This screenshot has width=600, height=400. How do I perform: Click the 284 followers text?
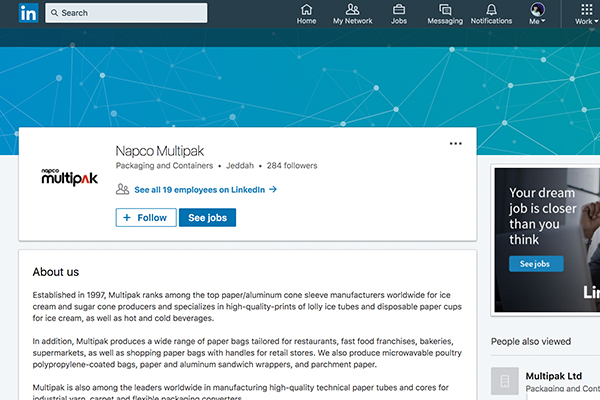292,166
